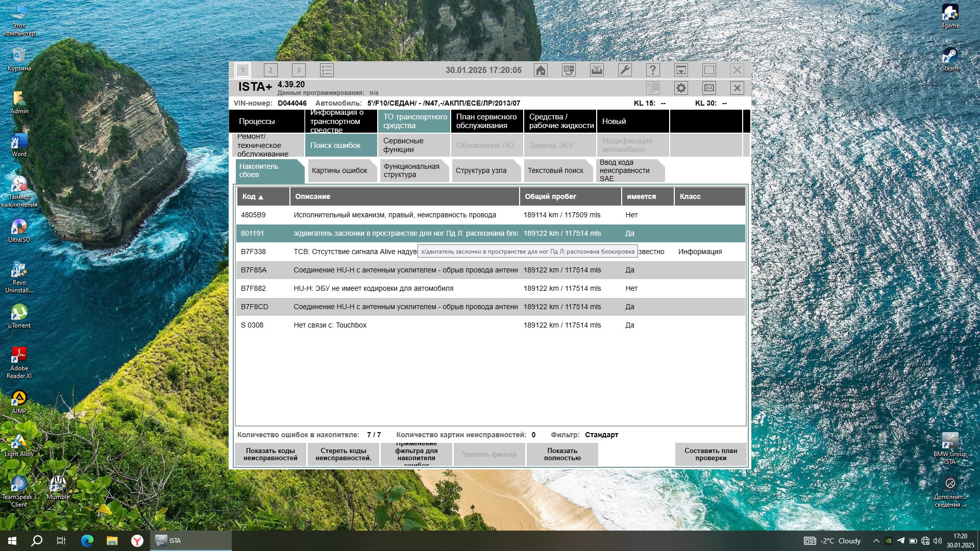Open the operations list icon
The image size is (980, 551).
327,70
